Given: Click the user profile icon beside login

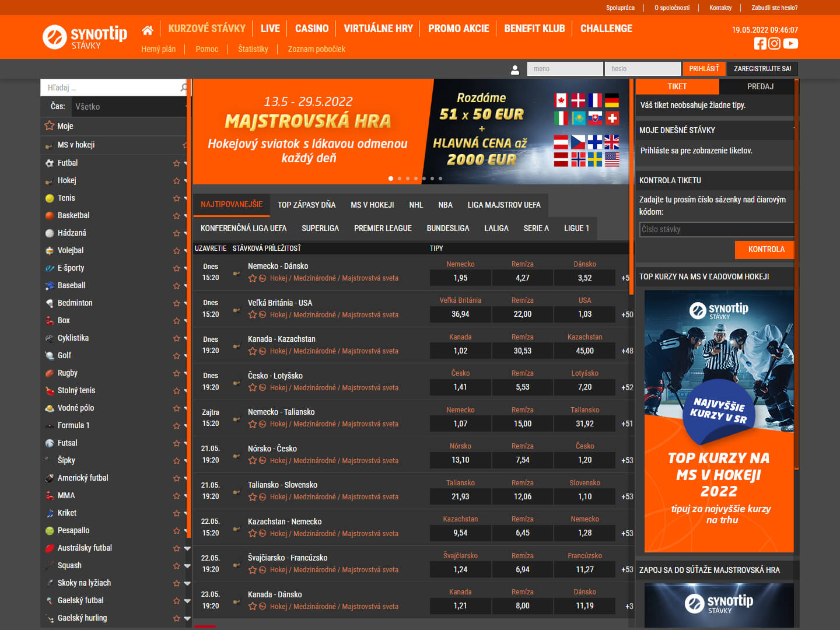Looking at the screenshot, I should [515, 69].
